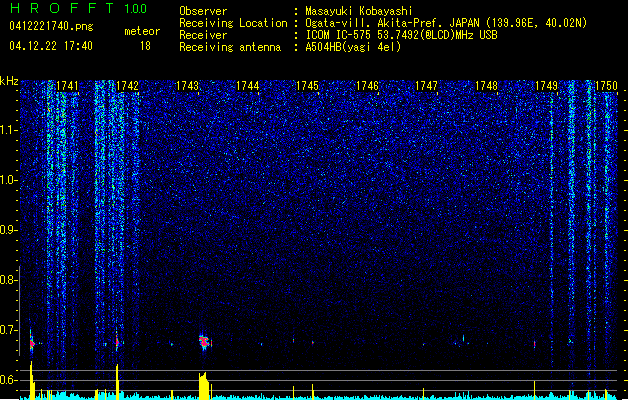
Task: Click the HROFFT 1.0.0 title text
Action: click(x=79, y=8)
